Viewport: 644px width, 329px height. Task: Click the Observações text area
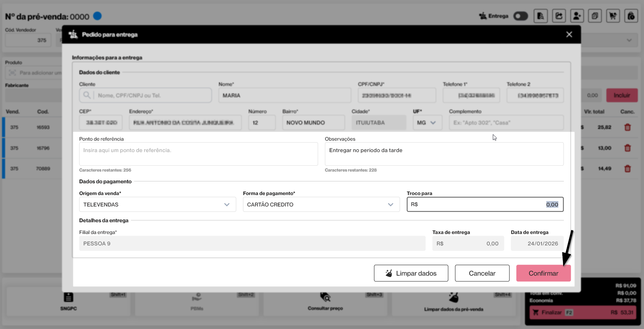click(x=444, y=154)
